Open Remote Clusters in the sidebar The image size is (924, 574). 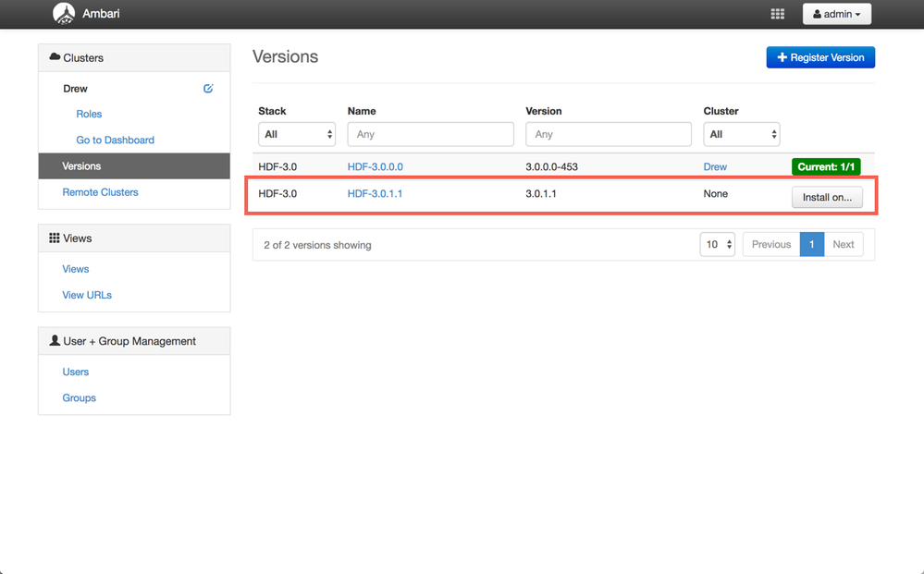click(100, 192)
